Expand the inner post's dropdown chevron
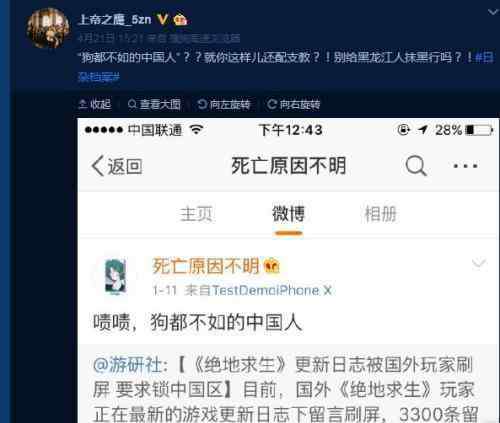The width and height of the screenshot is (500, 423). click(479, 263)
